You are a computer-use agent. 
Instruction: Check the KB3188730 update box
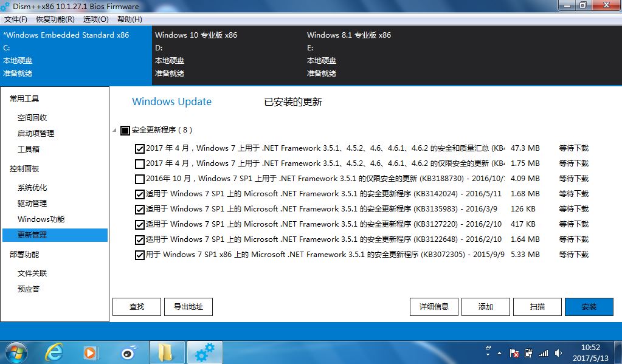tap(139, 179)
